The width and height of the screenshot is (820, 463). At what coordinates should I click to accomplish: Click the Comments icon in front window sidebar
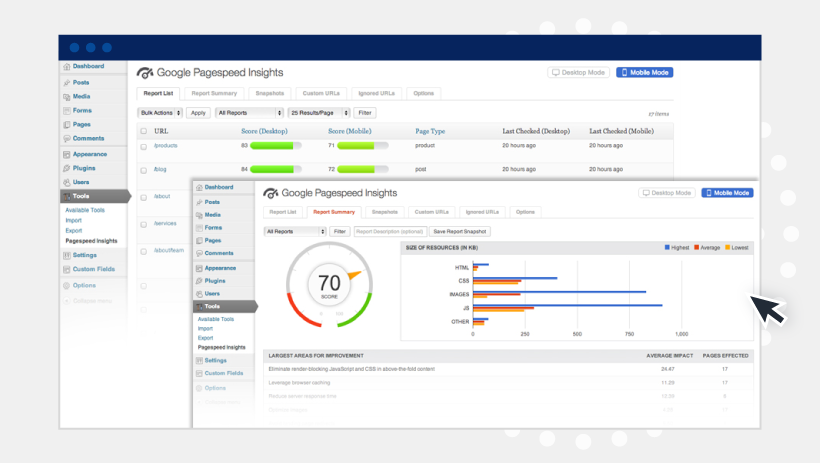coord(199,253)
